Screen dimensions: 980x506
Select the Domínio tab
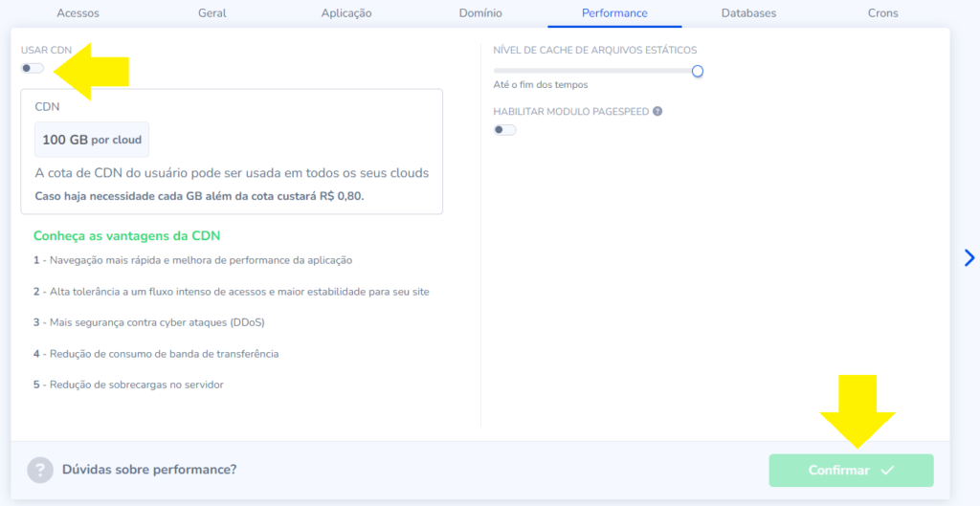coord(479,13)
